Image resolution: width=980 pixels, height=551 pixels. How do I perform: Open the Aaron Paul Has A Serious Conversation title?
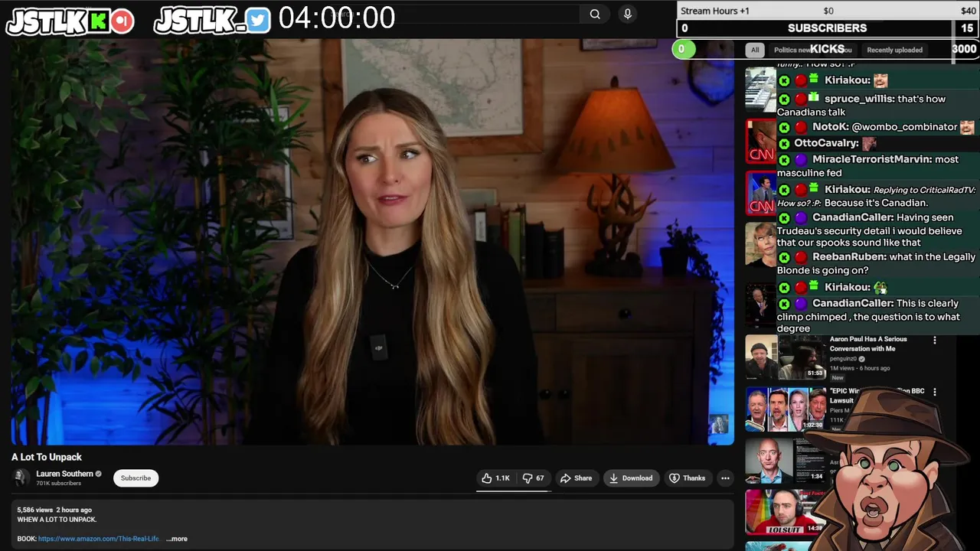click(x=868, y=344)
